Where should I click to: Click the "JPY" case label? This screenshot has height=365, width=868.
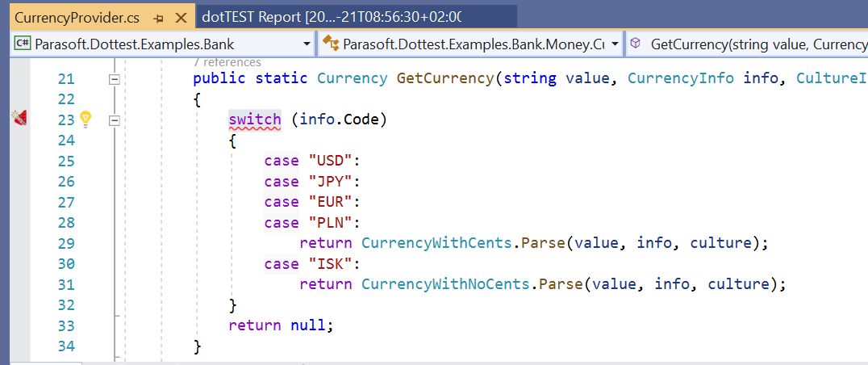click(331, 181)
